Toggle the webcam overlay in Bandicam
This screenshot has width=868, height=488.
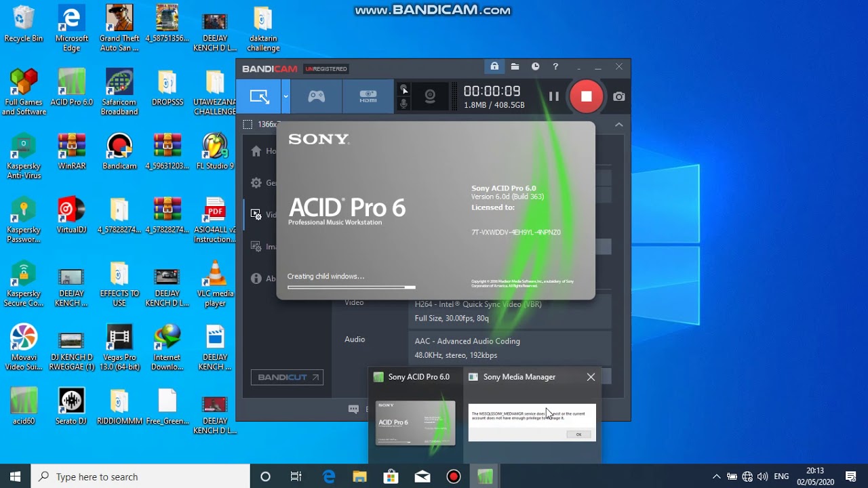pyautogui.click(x=430, y=96)
